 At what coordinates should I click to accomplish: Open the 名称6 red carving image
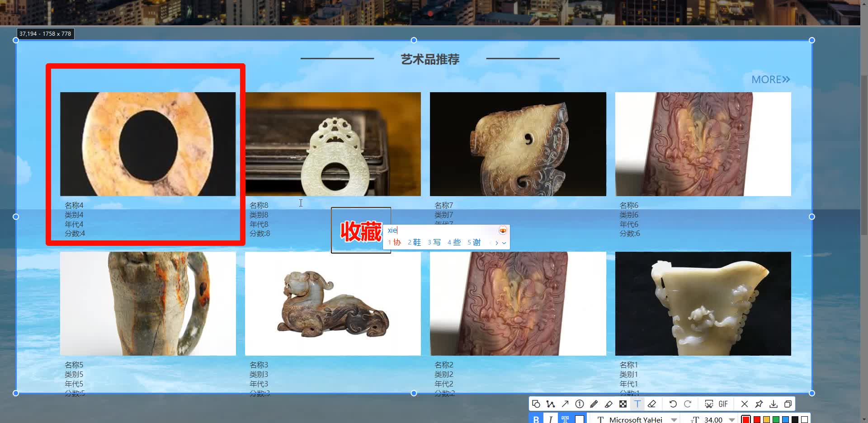tap(703, 144)
